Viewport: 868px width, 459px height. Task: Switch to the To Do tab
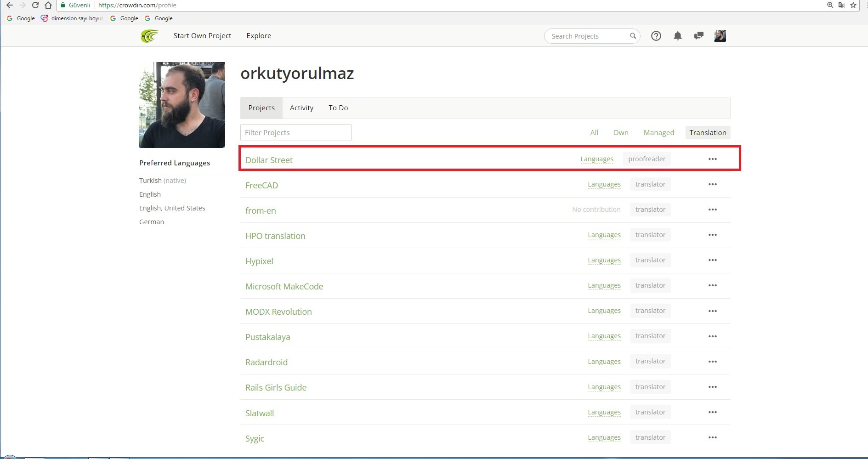(x=338, y=108)
